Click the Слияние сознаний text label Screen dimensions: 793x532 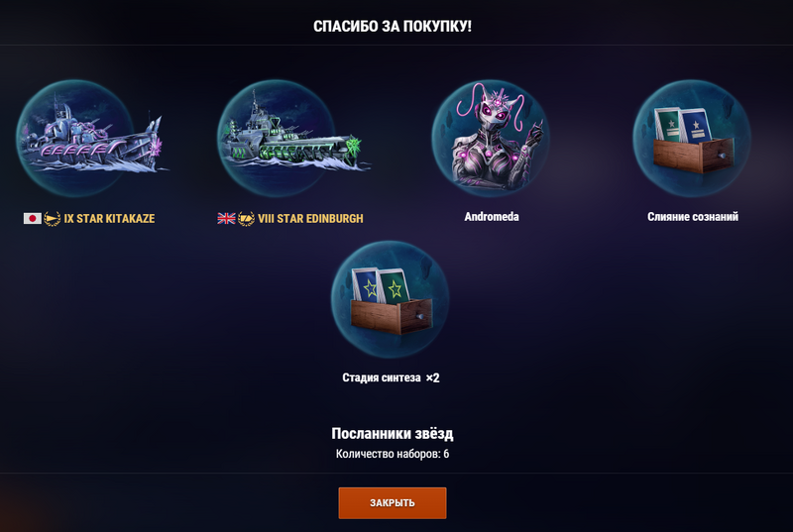coord(693,217)
